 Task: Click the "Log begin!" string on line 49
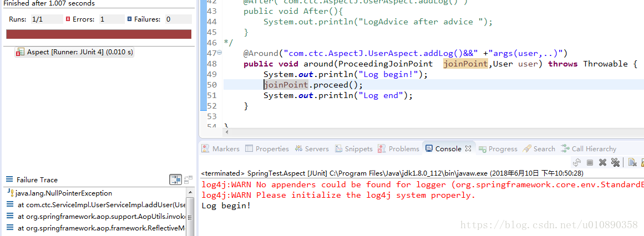coord(388,74)
